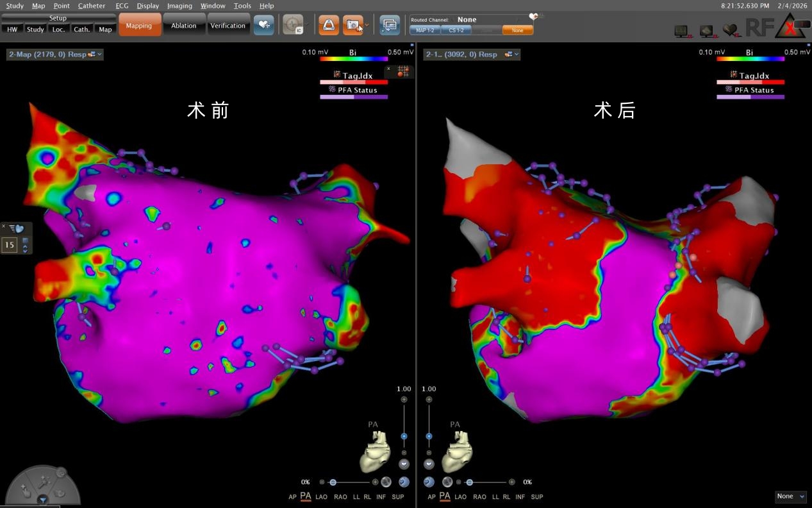Click the PA heart orientation model in left map
This screenshot has width=812, height=508.
pyautogui.click(x=375, y=452)
